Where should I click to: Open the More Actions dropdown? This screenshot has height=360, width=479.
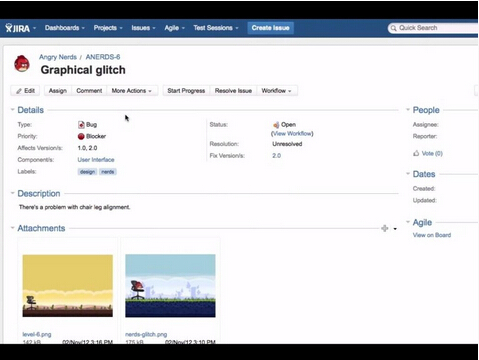pyautogui.click(x=132, y=91)
